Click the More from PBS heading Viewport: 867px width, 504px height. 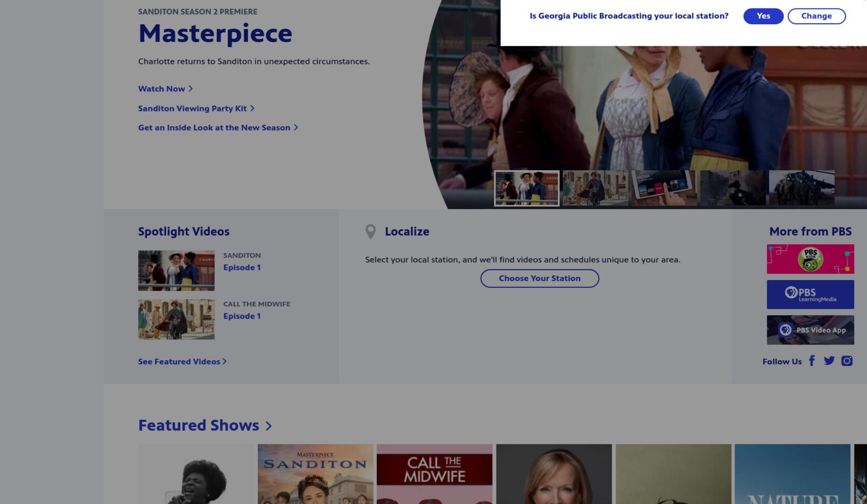pos(811,231)
